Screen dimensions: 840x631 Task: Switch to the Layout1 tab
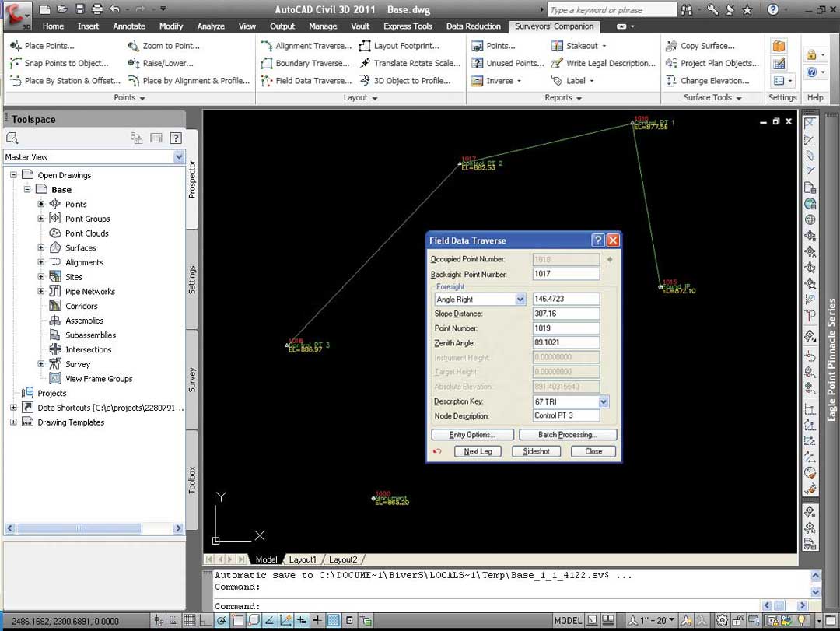pos(303,559)
